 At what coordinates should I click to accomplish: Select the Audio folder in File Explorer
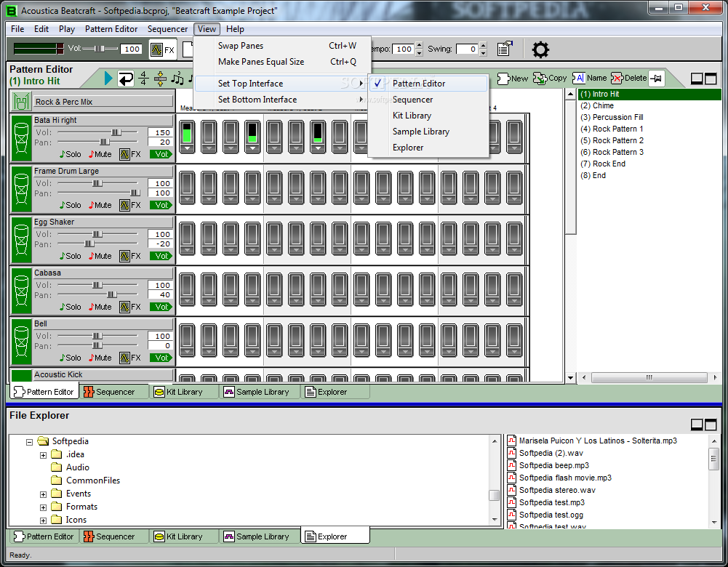(x=70, y=467)
